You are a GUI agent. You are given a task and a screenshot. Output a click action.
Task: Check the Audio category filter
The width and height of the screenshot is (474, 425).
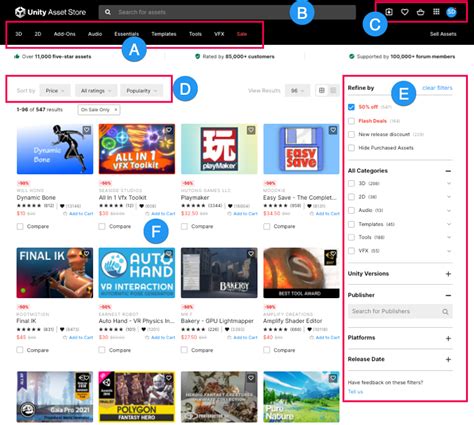click(x=351, y=210)
